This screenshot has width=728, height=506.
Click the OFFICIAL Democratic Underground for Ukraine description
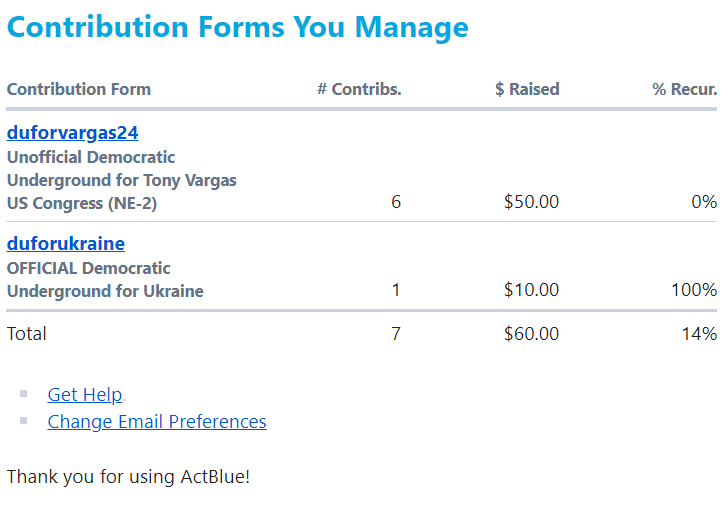[105, 280]
